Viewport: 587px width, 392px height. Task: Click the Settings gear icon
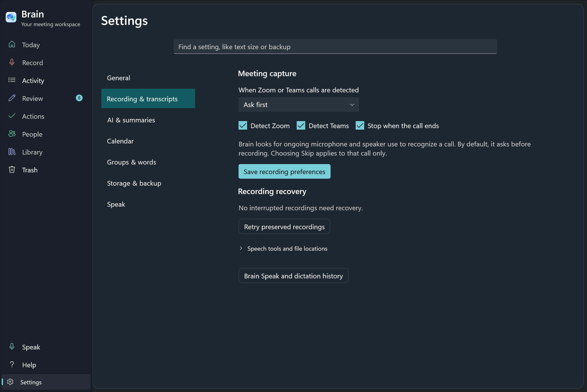[10, 382]
